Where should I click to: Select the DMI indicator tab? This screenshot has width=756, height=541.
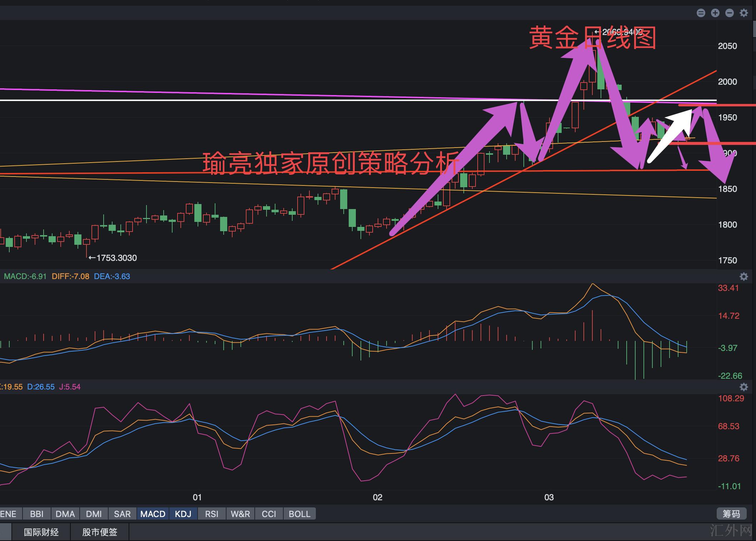click(94, 514)
